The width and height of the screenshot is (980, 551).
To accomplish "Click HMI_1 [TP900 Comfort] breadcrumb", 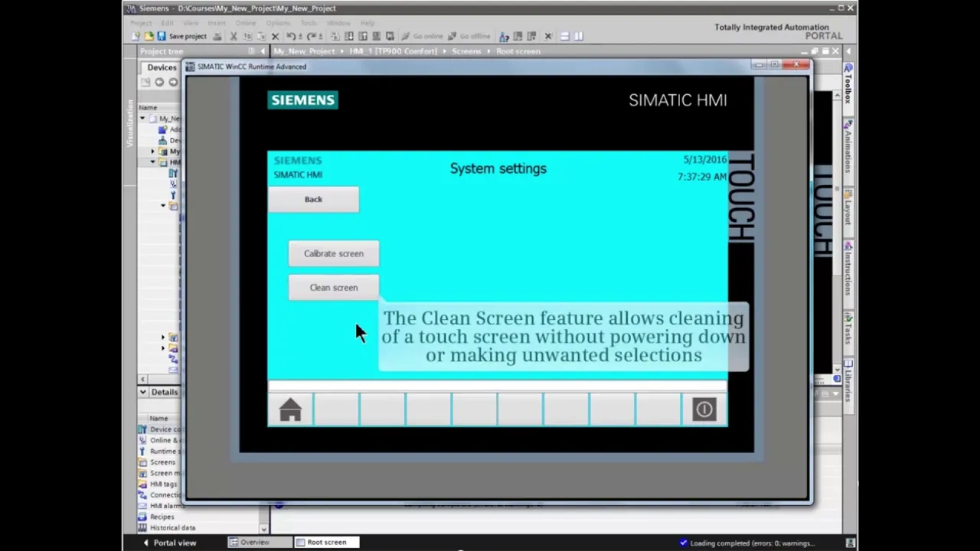I will pos(393,51).
